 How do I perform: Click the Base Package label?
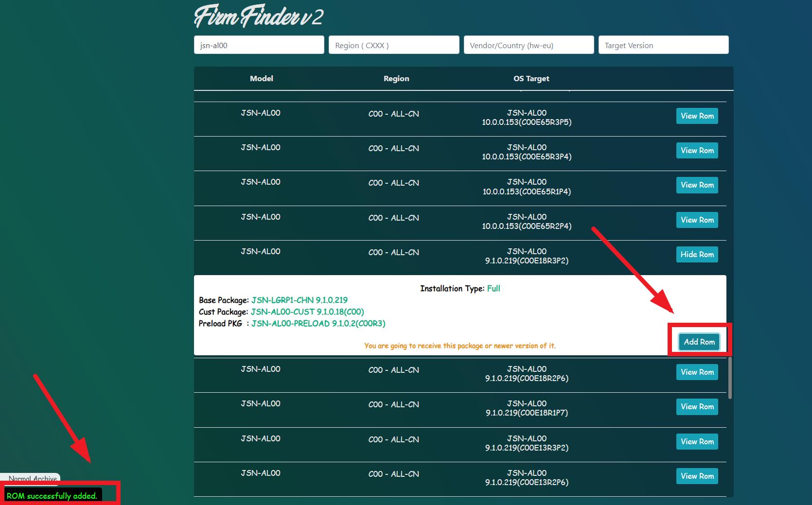click(x=224, y=300)
